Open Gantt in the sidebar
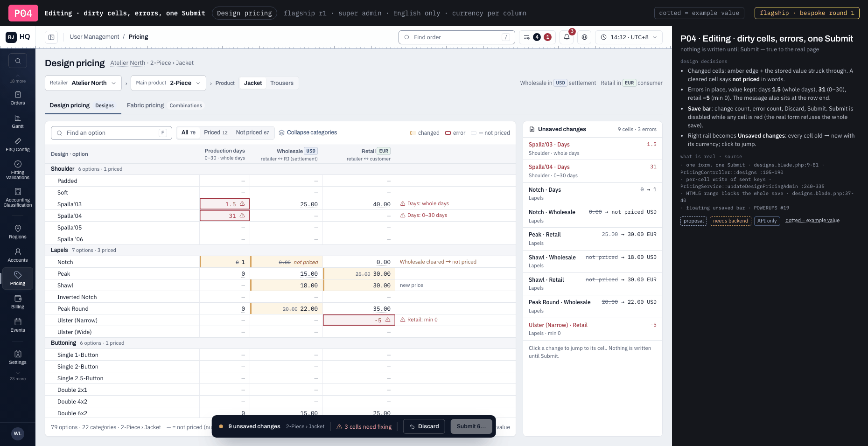The height and width of the screenshot is (446, 868). pyautogui.click(x=18, y=121)
